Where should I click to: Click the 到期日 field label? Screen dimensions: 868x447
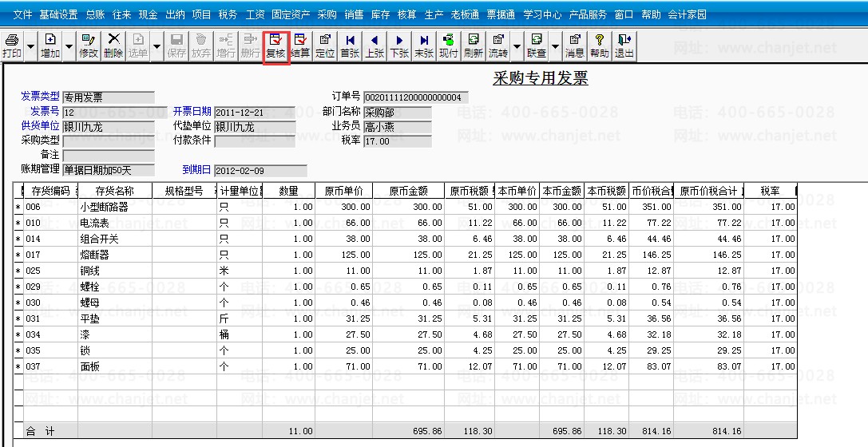(x=196, y=170)
